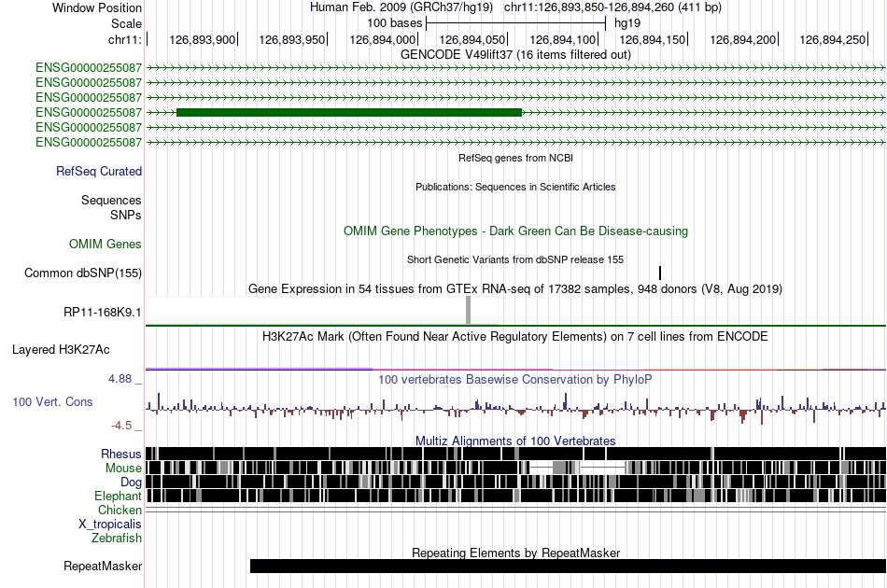Screen dimensions: 887x588
Task: Click the Window Position label
Action: 97,7
